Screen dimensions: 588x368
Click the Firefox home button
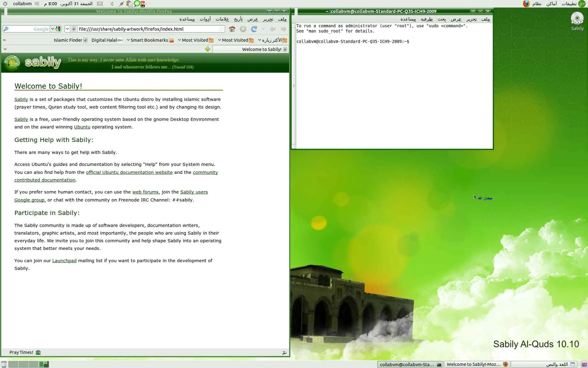click(232, 29)
